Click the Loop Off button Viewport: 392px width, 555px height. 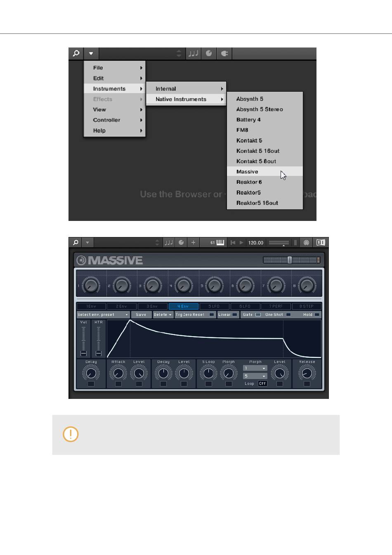pyautogui.click(x=262, y=383)
